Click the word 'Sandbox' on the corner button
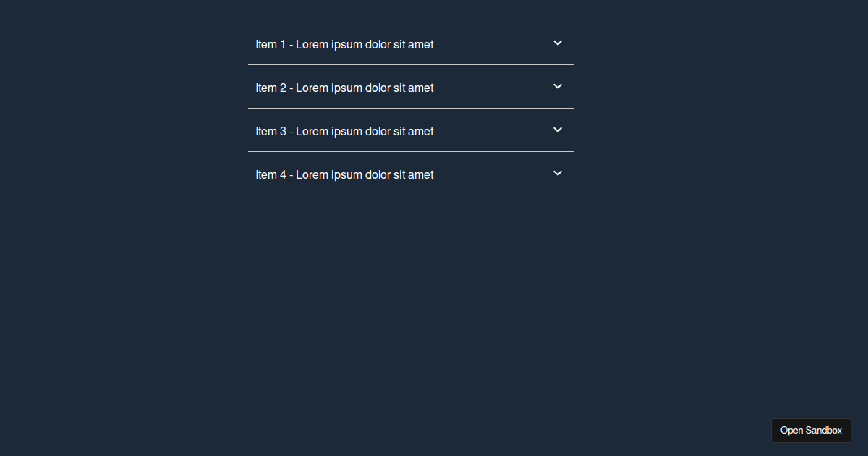This screenshot has height=456, width=868. [824, 431]
